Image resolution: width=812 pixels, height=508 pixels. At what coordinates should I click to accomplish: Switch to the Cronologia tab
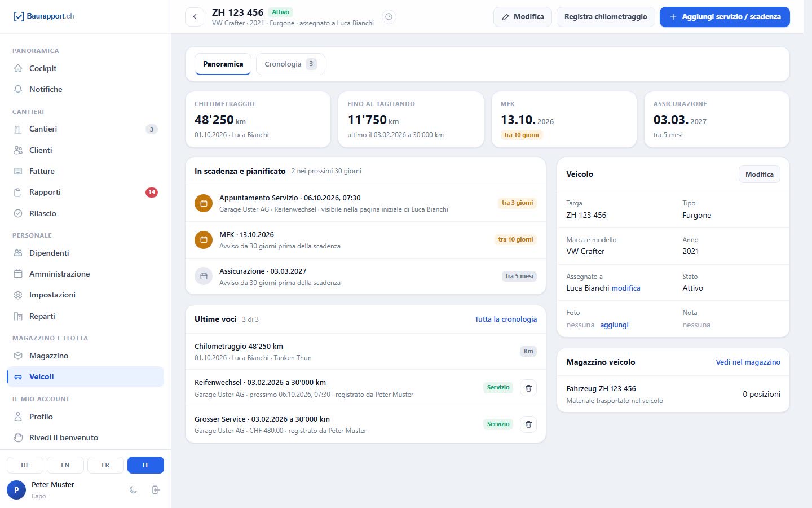click(290, 64)
